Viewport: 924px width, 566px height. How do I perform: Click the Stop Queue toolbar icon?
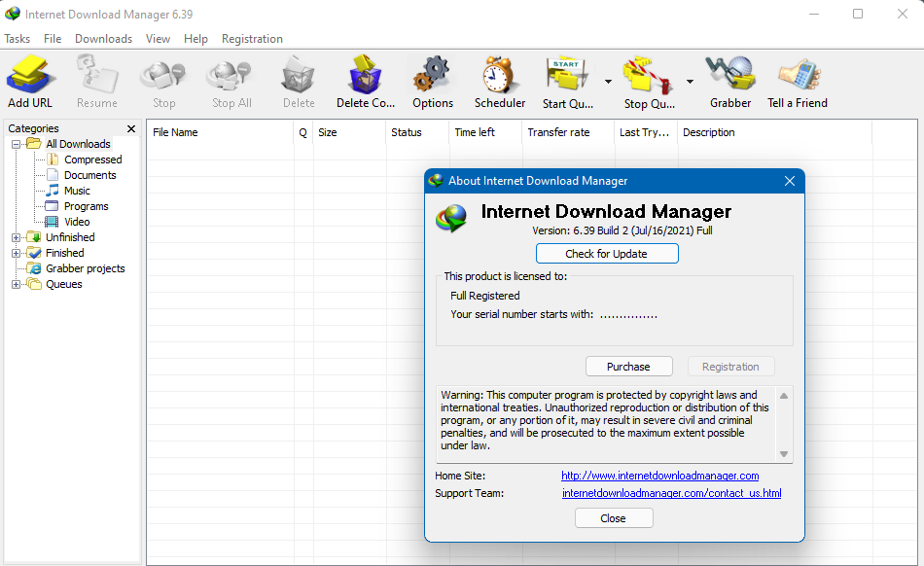pos(648,76)
